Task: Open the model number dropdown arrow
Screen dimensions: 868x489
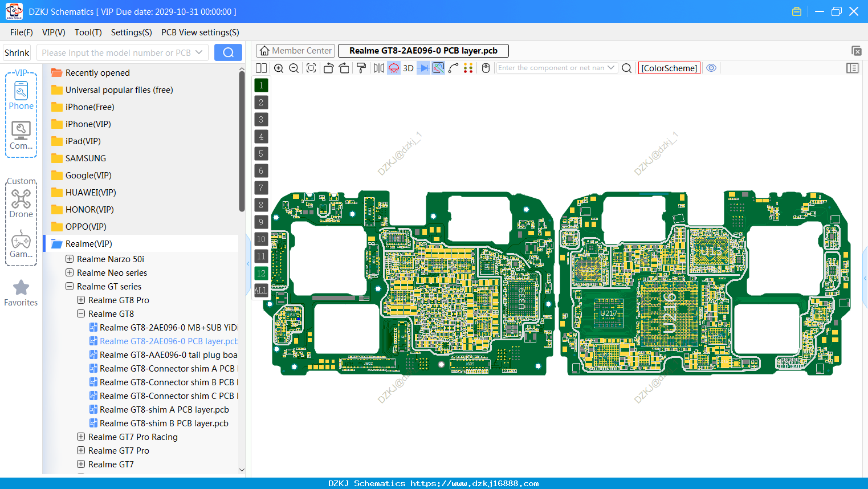Action: 199,52
